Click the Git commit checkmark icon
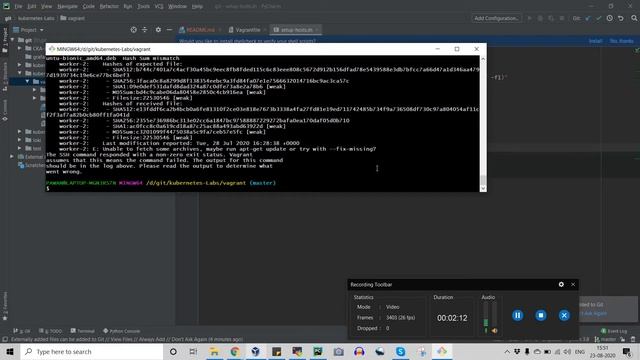 coord(598,18)
